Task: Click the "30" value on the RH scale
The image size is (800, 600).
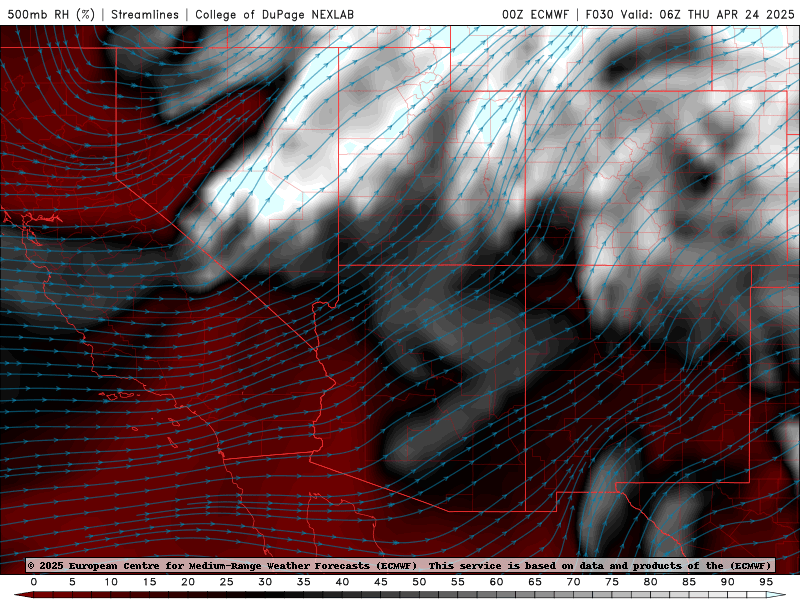Action: coord(265,582)
